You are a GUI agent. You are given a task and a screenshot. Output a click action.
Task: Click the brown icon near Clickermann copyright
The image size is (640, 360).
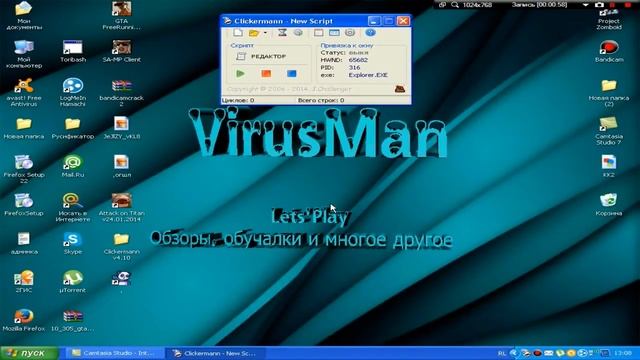click(400, 89)
